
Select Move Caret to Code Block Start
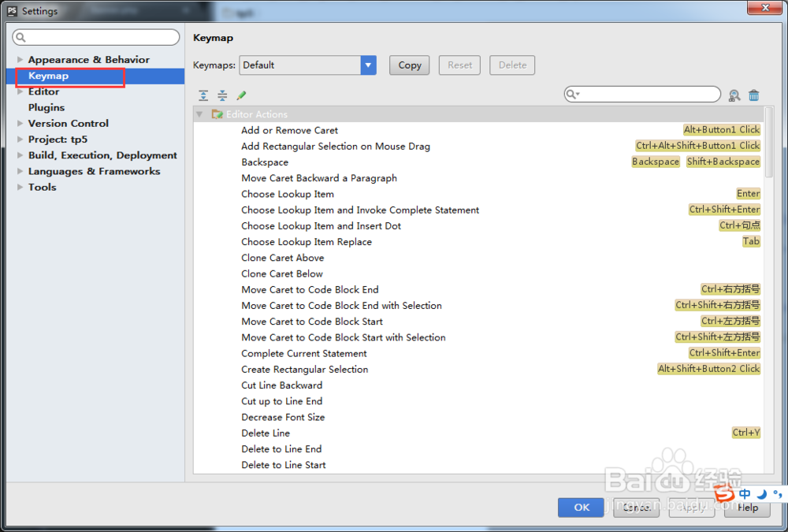point(312,322)
